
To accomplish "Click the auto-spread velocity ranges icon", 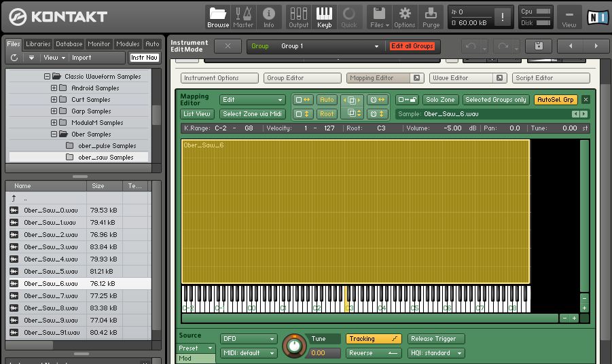I will 302,114.
